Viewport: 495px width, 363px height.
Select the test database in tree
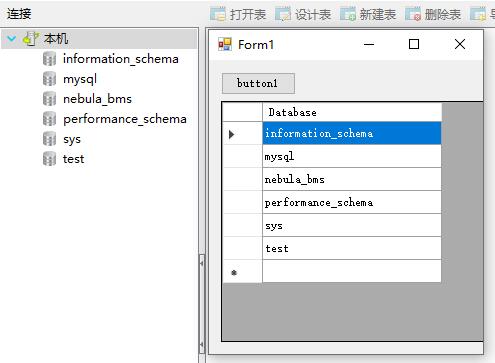73,159
